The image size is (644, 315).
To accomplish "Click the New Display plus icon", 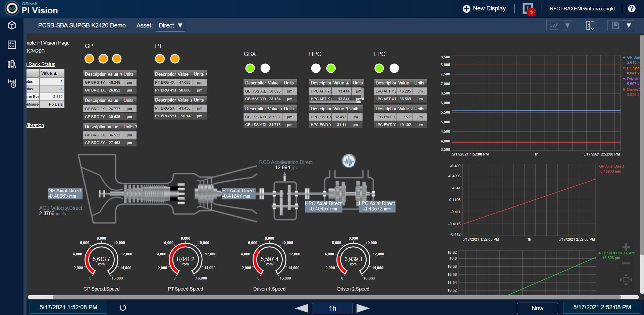I will pos(467,9).
